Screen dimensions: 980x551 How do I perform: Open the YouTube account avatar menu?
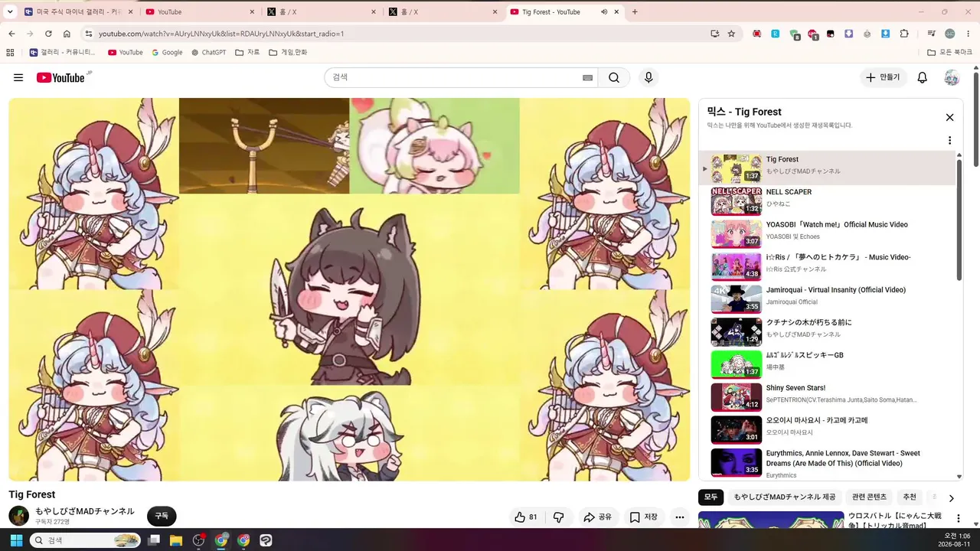952,77
